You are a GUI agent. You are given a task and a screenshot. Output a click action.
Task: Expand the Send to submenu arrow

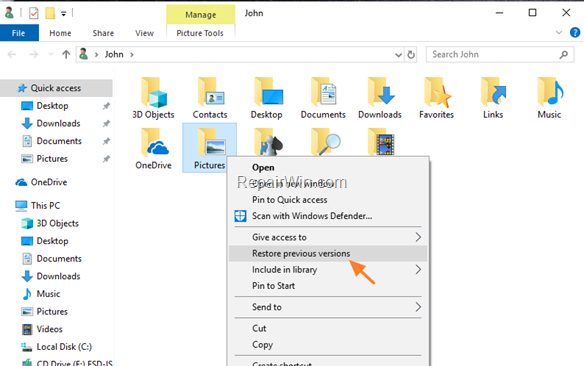pos(418,307)
